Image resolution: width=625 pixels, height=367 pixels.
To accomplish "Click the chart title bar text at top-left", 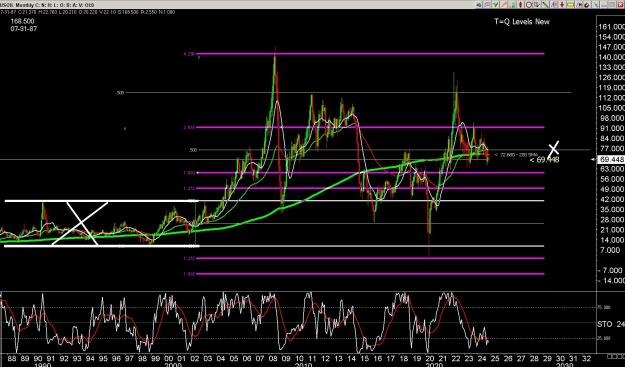I will coord(47,5).
